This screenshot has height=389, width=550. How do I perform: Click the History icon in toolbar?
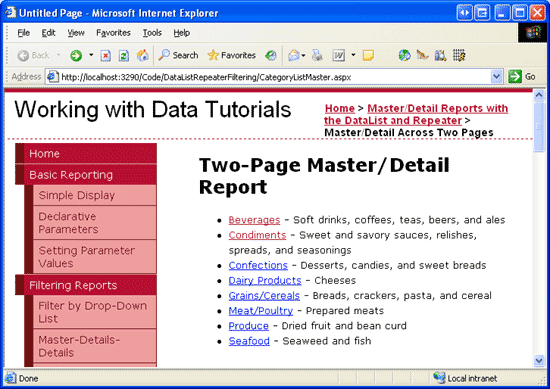[x=270, y=55]
